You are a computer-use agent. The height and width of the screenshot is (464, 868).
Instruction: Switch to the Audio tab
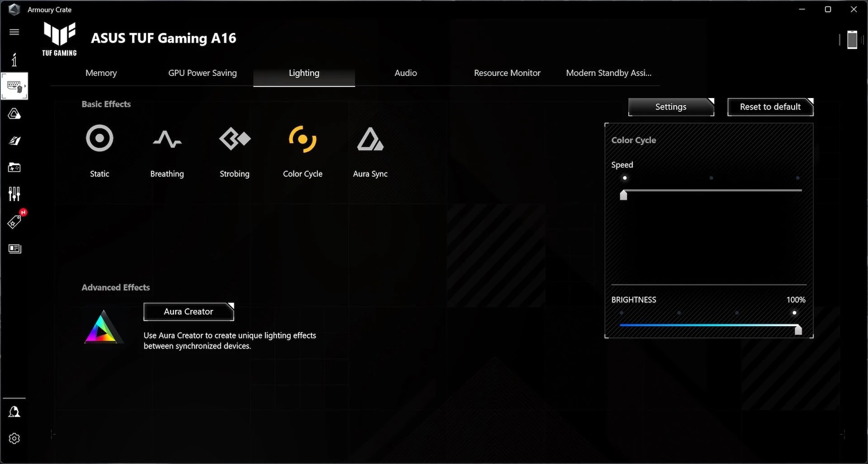click(x=406, y=73)
